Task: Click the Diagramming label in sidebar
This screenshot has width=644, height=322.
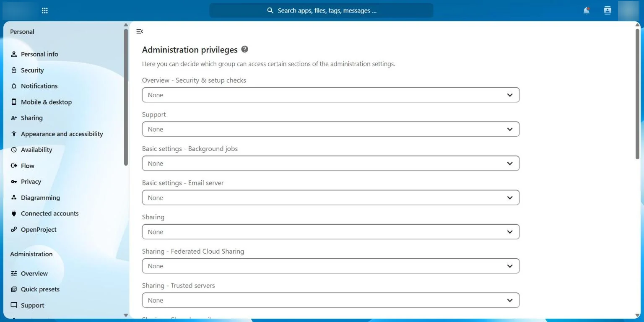Action: point(40,197)
